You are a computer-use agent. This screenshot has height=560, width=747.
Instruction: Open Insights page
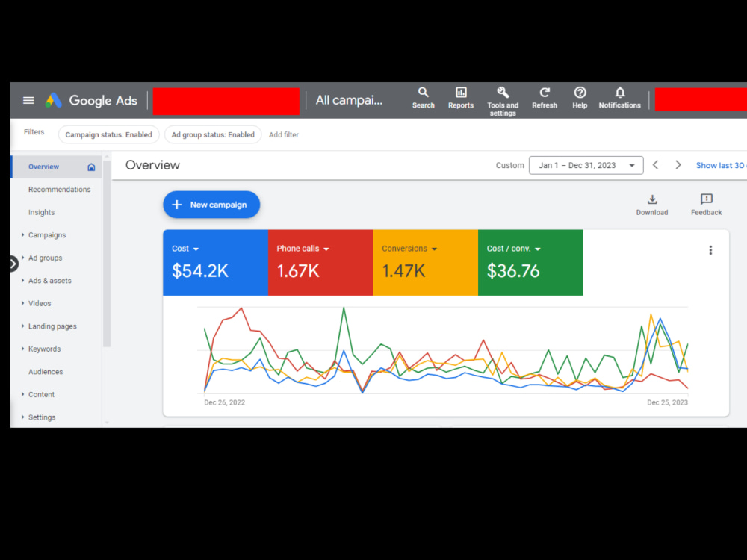tap(41, 212)
